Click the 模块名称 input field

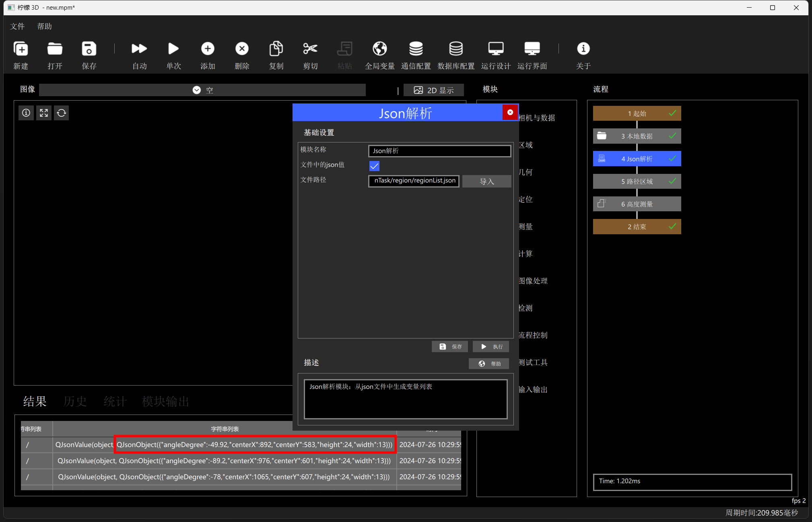pyautogui.click(x=439, y=151)
